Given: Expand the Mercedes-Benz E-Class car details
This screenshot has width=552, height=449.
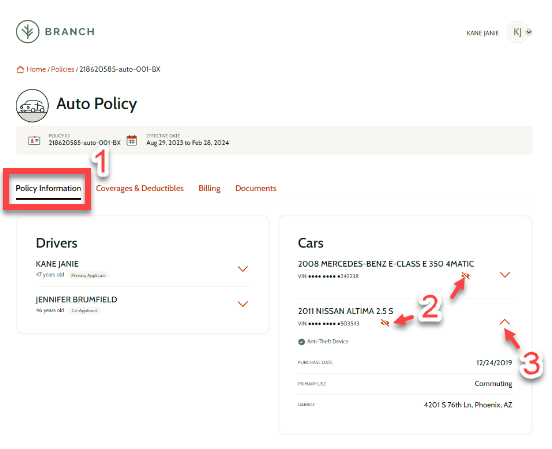Looking at the screenshot, I should pos(505,275).
